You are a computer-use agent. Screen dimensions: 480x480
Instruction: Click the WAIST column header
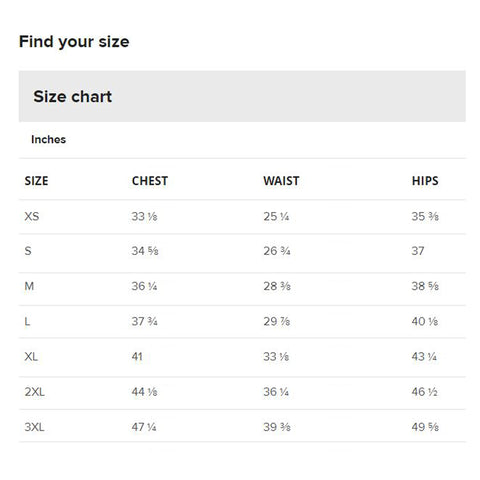281,181
